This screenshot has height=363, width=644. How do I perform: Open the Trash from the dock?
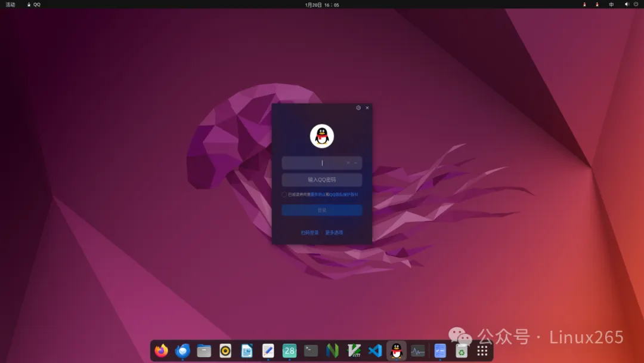(x=461, y=350)
